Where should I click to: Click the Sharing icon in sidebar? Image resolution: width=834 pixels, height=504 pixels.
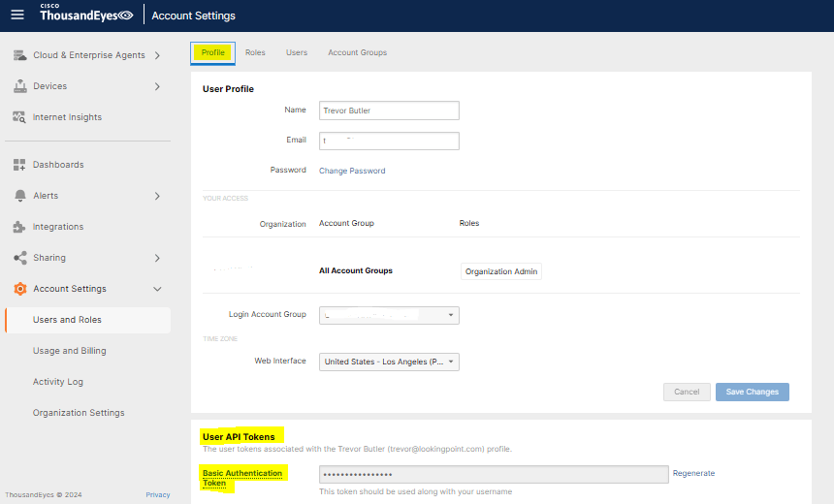(19, 258)
